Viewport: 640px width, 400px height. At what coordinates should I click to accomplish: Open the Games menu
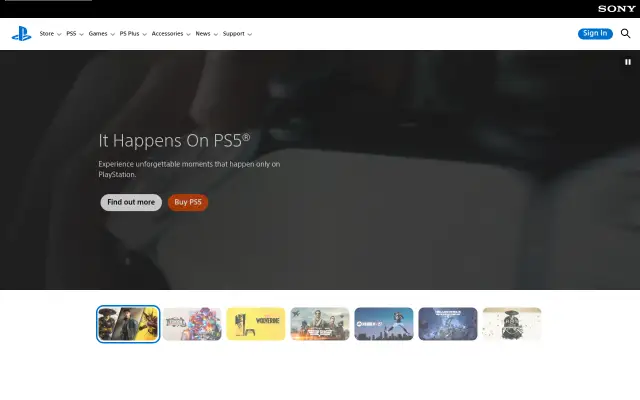(102, 34)
